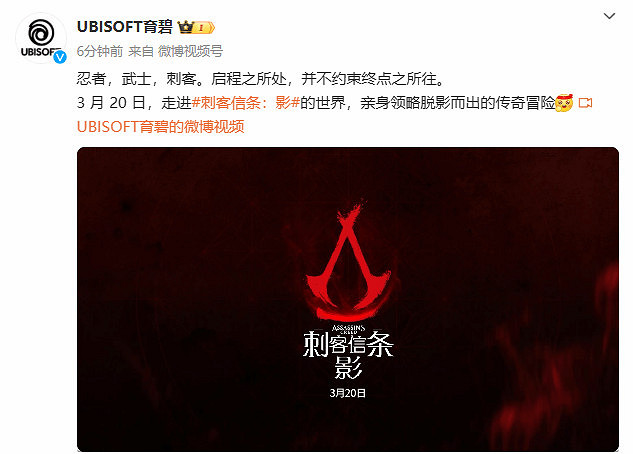Viewport: 633px width, 454px height.
Task: Click the post sentence beginning 3 月 20 日
Action: pos(316,103)
